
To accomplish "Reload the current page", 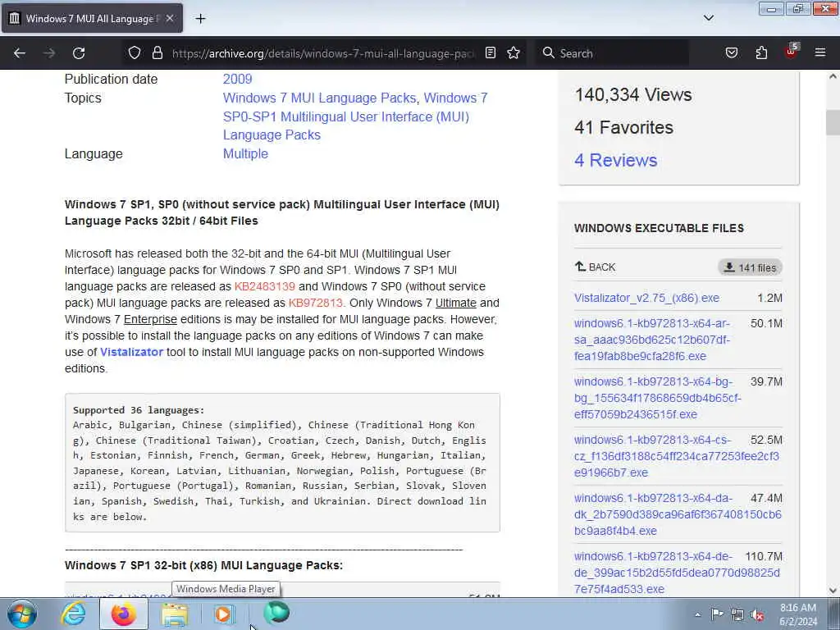I will [79, 53].
